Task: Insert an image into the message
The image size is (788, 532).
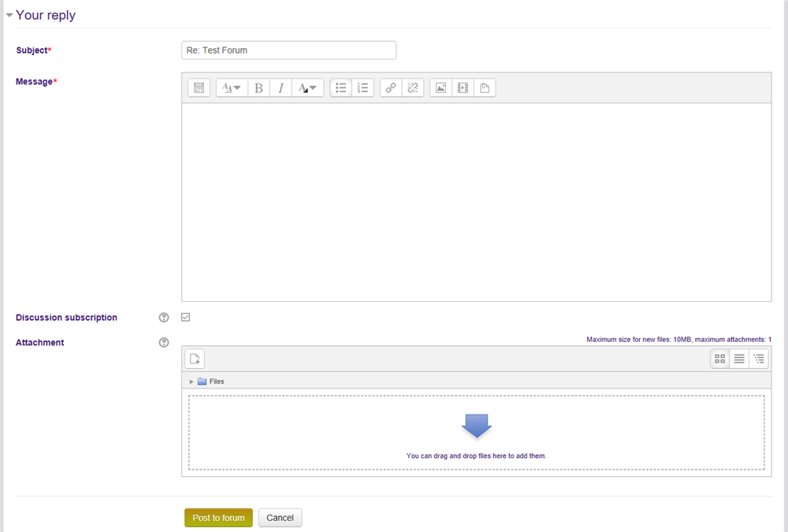Action: 441,87
